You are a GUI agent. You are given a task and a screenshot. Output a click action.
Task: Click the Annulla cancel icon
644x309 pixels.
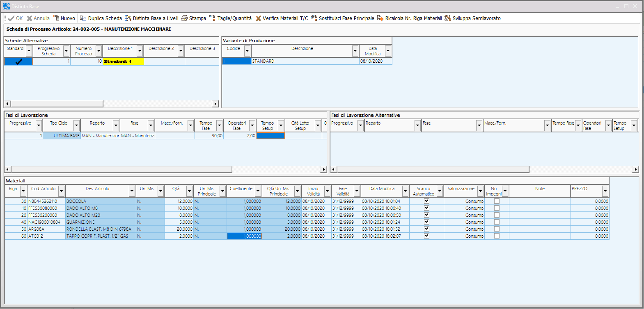tap(29, 18)
